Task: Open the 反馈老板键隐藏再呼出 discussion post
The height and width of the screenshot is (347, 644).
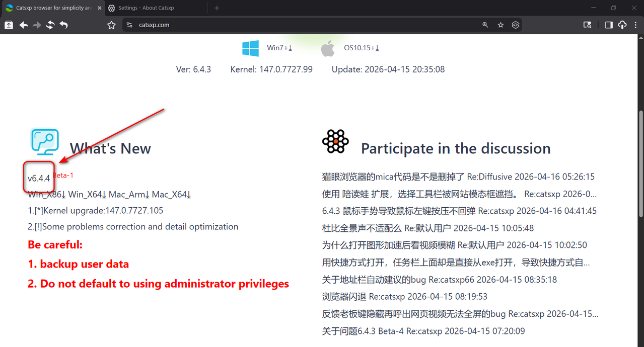Action: click(x=460, y=314)
